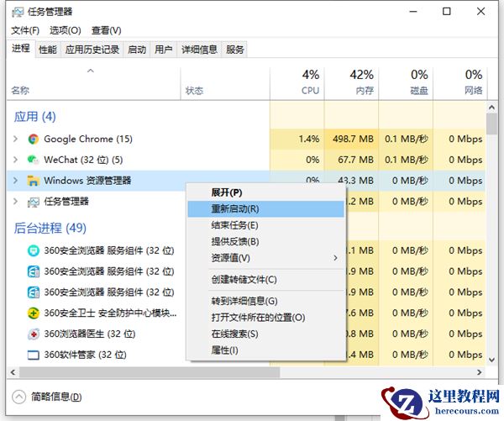Expand the 任务管理器 process group
Screen dimensions: 504x421
pos(15,202)
